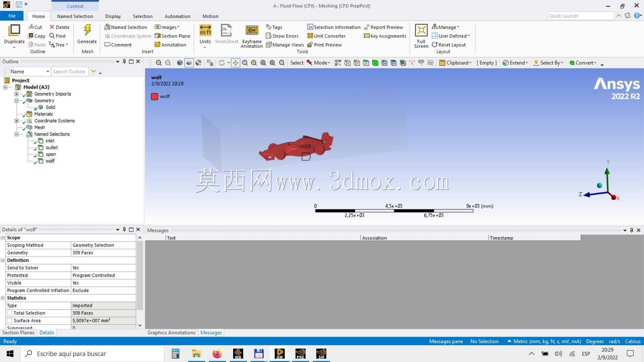Open the Graphics Annotations tab

click(x=171, y=333)
